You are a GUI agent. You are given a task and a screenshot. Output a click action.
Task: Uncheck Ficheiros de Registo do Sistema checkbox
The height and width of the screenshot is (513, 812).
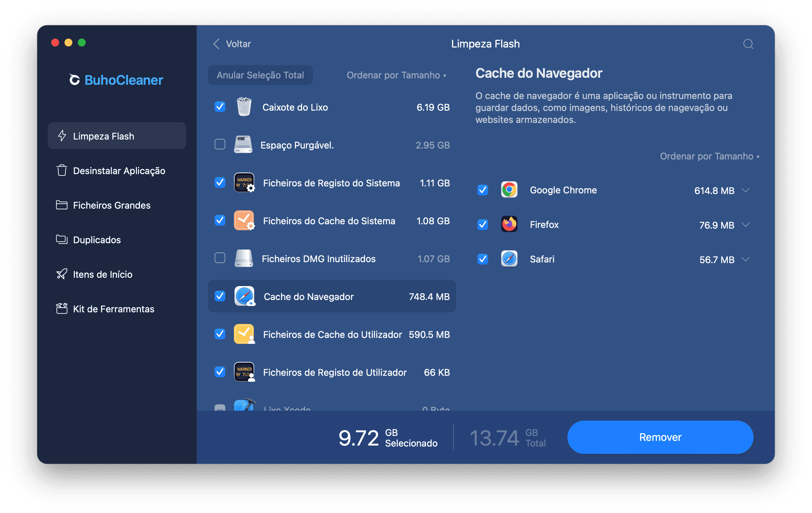pos(220,182)
